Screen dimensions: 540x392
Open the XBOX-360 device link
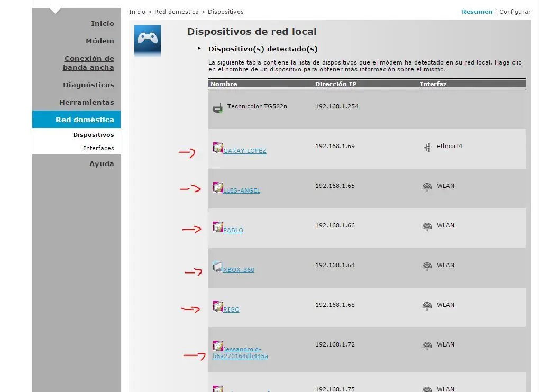tap(239, 270)
